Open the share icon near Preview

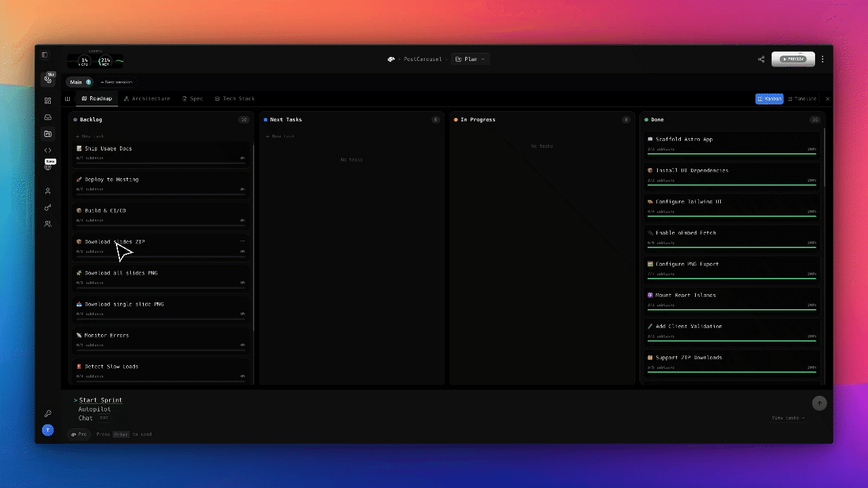(761, 59)
